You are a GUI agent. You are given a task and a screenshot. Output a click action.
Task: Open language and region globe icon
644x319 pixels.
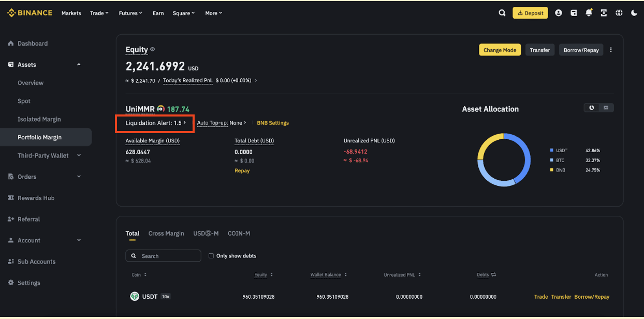coord(619,12)
